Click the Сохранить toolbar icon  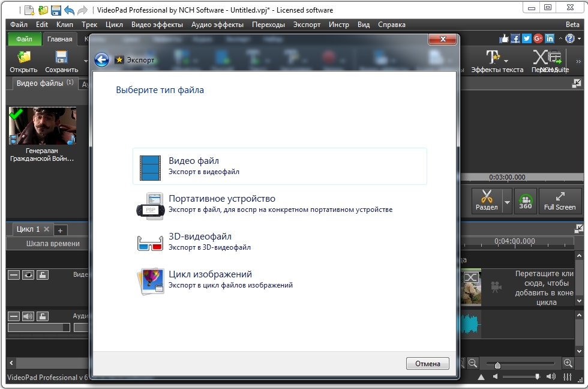(x=61, y=61)
